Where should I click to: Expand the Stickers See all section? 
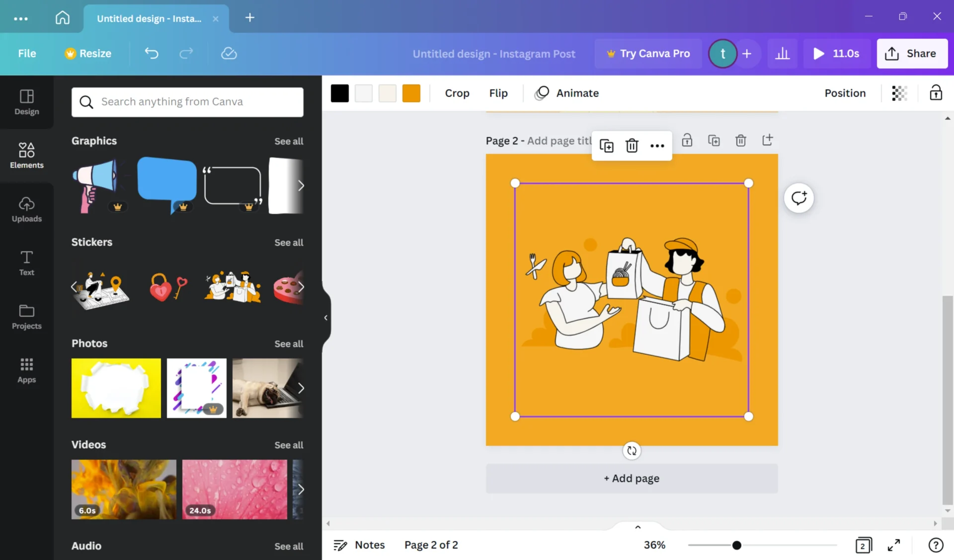(288, 242)
